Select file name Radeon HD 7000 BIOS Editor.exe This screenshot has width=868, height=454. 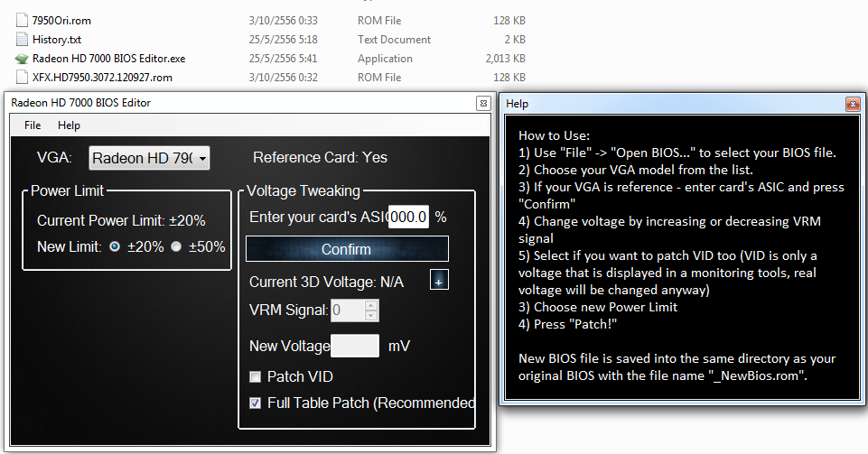pyautogui.click(x=109, y=58)
